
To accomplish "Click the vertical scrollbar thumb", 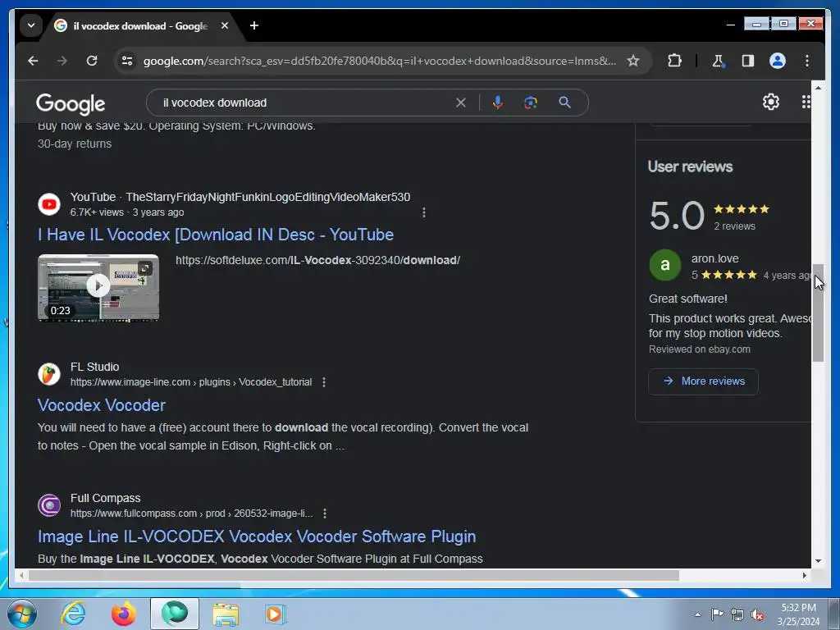I will click(x=818, y=313).
